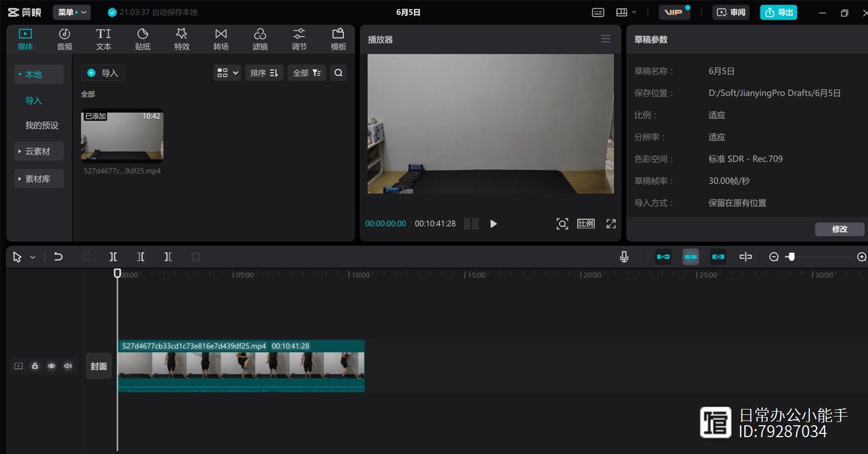This screenshot has width=868, height=454.
Task: Collapse the 本地 local section
Action: point(39,74)
